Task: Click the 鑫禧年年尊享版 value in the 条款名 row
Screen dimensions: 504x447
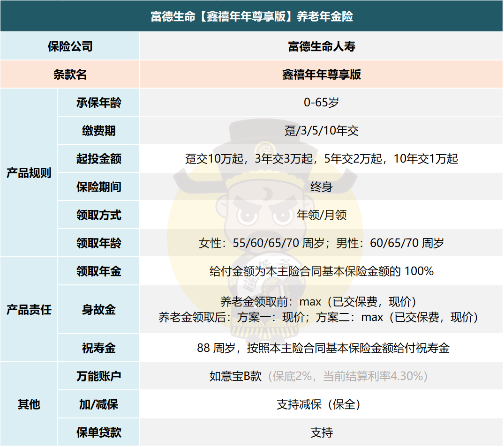Action: [322, 74]
